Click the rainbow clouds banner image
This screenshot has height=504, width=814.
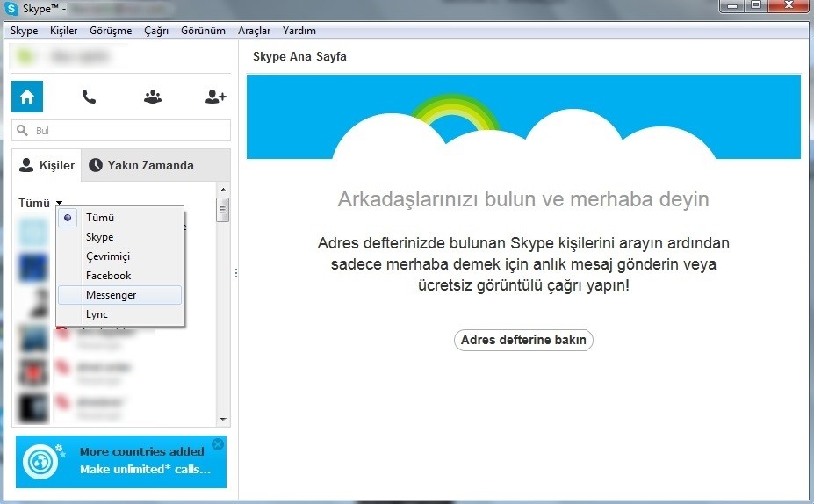(x=523, y=117)
